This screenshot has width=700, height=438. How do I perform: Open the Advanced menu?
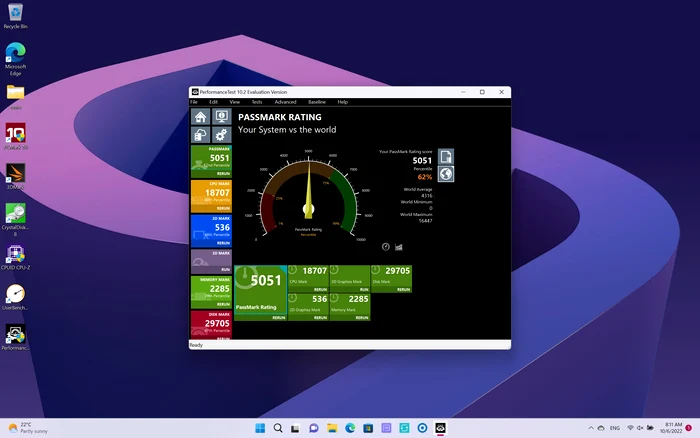285,102
